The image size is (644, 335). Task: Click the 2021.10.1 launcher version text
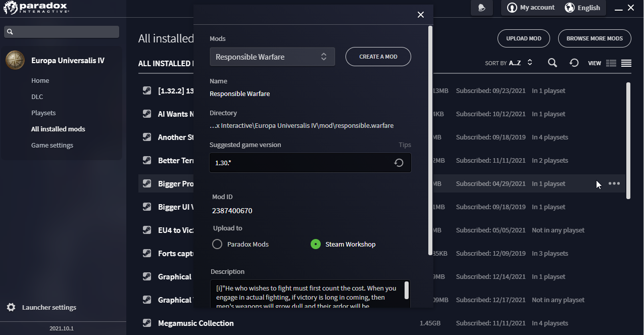(62, 328)
